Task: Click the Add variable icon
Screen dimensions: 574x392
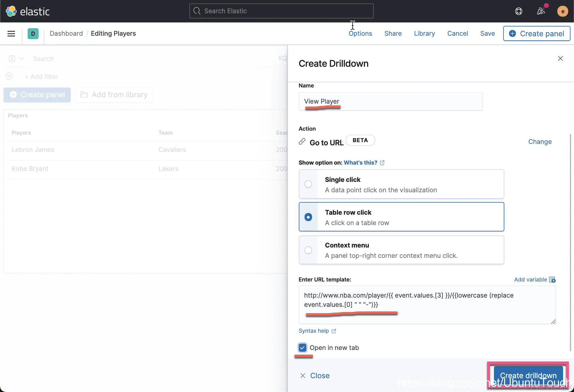Action: coord(552,279)
